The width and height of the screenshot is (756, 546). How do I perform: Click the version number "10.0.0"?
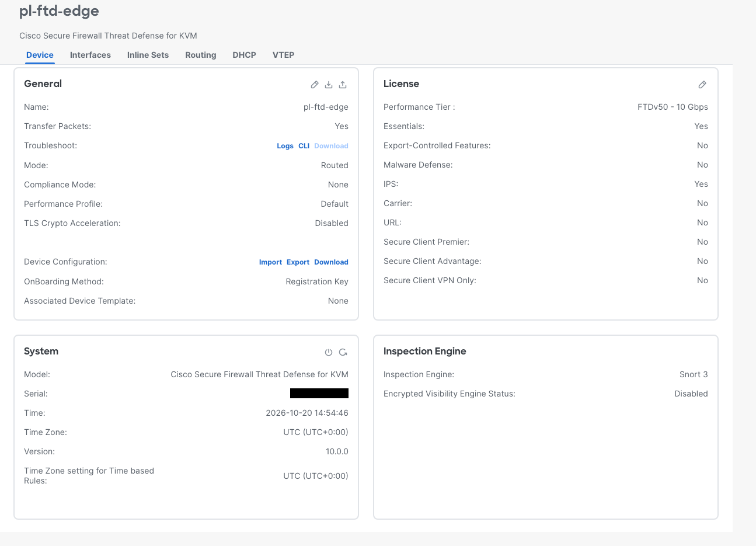coord(337,451)
